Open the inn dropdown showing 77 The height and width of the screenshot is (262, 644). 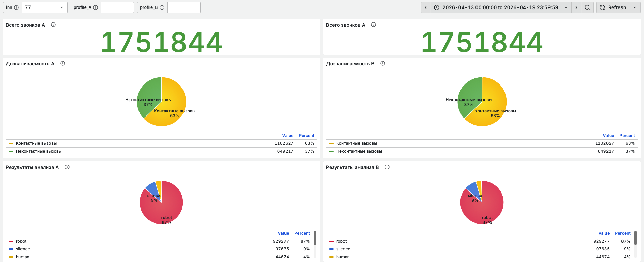click(44, 7)
